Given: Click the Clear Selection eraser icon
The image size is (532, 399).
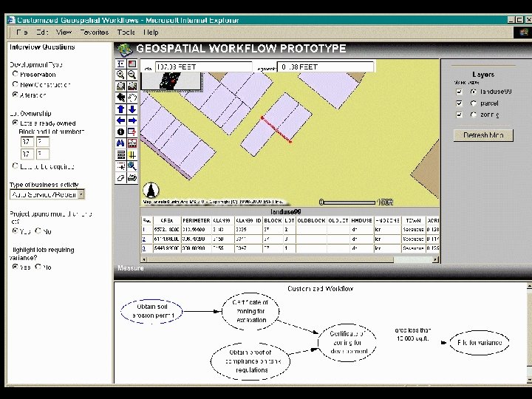Looking at the screenshot, I should (120, 177).
